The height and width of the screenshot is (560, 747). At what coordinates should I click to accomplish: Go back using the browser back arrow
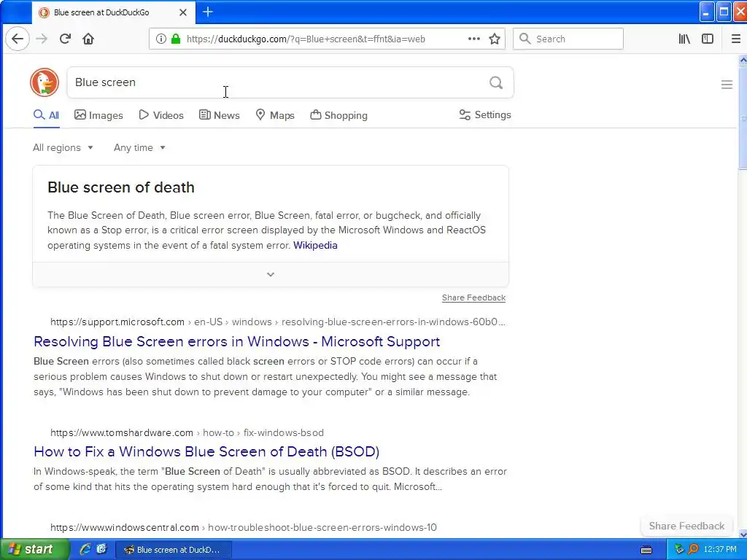point(18,39)
